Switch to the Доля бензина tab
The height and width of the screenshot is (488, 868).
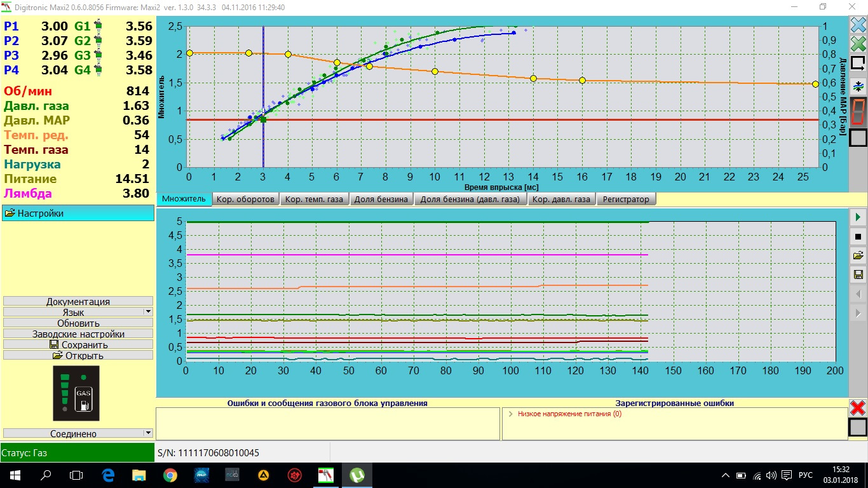point(381,200)
